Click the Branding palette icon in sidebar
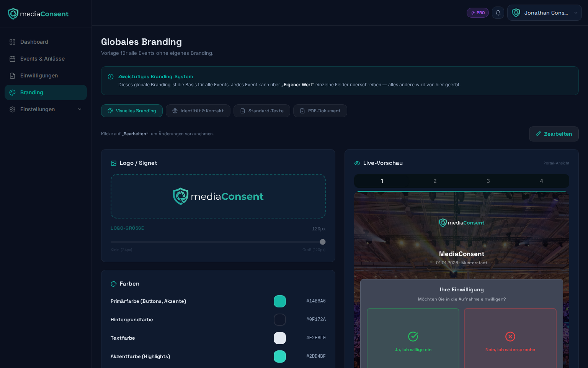Viewport: 588px width, 368px height. 13,92
